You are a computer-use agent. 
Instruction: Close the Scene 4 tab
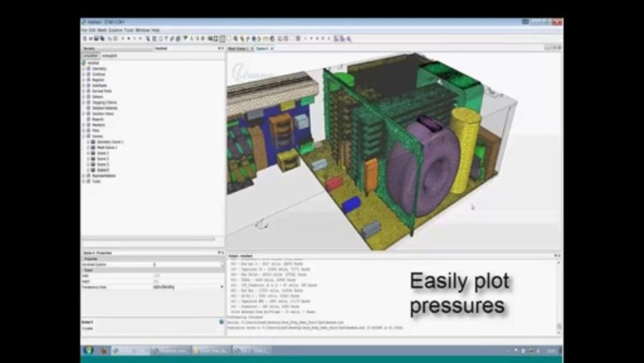(272, 48)
